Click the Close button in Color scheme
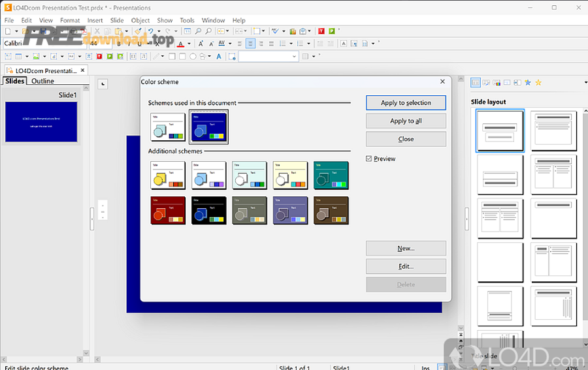Screen dimensions: 588x370 click(x=406, y=139)
